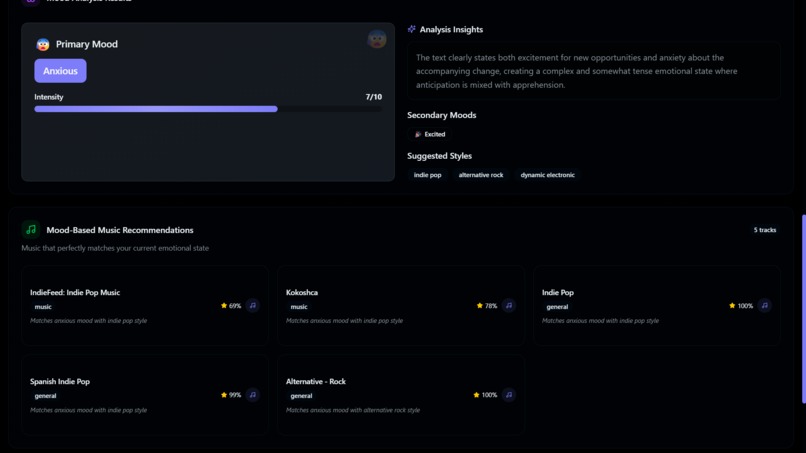
Task: Select the dynamic electronic style tag
Action: coord(547,175)
